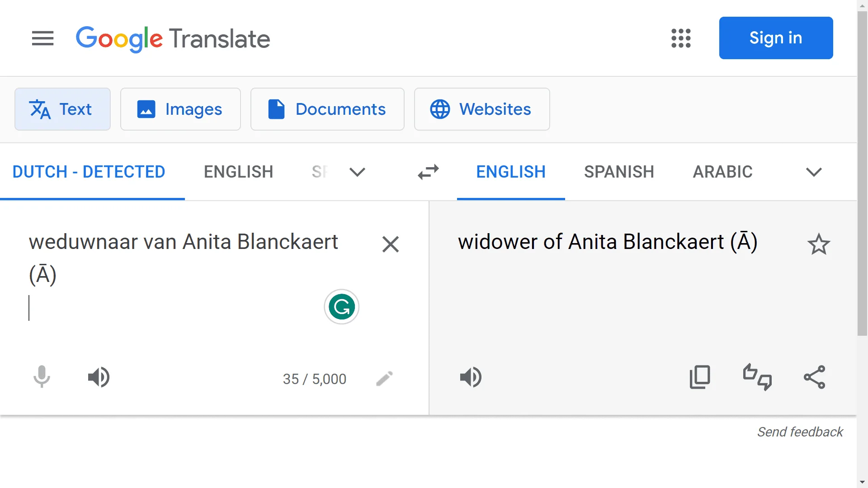
Task: Set target language to Spanish
Action: [x=619, y=172]
